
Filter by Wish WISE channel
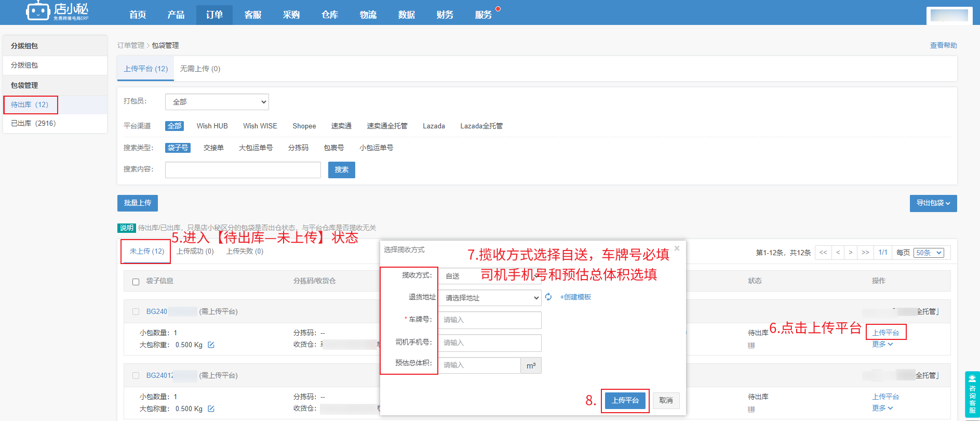pyautogui.click(x=260, y=126)
